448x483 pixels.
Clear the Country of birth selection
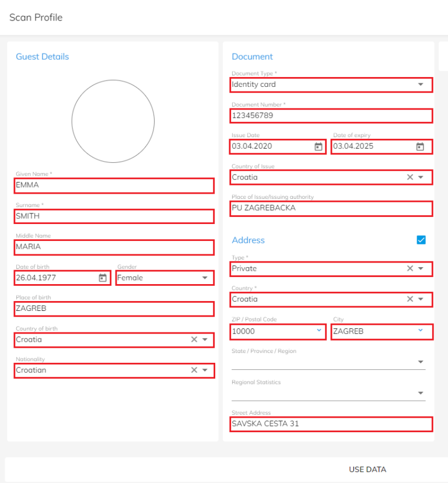tap(194, 339)
